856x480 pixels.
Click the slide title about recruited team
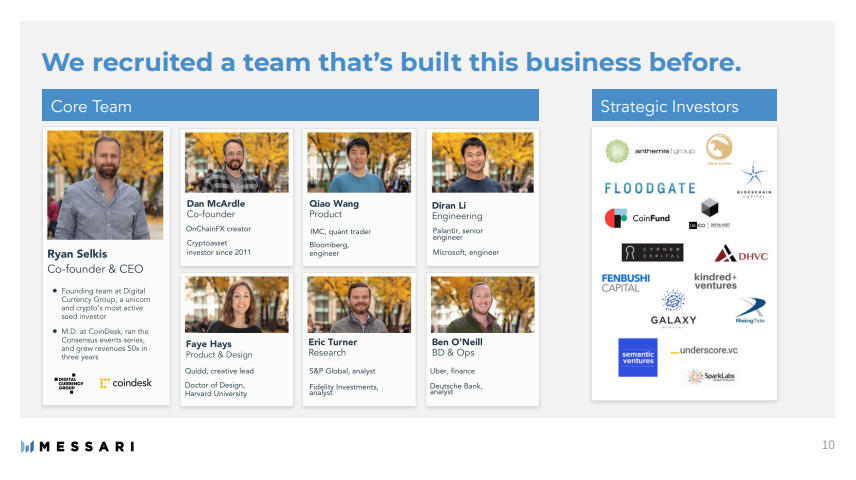coord(391,62)
